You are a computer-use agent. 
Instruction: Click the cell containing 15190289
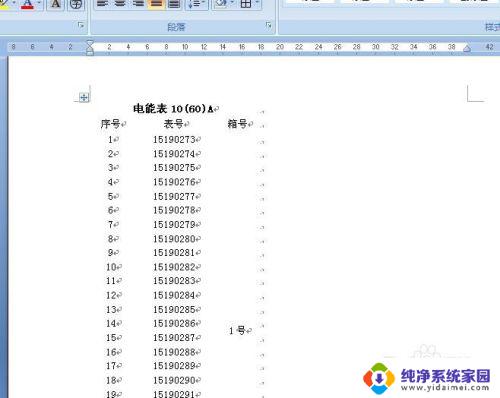(174, 366)
